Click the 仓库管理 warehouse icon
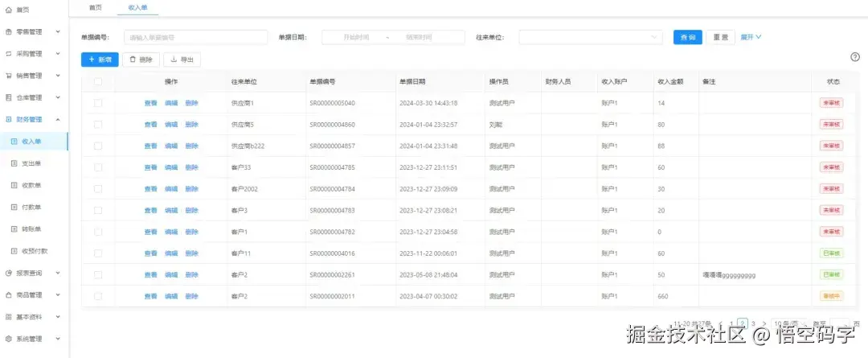This screenshot has width=868, height=358. pos(8,97)
